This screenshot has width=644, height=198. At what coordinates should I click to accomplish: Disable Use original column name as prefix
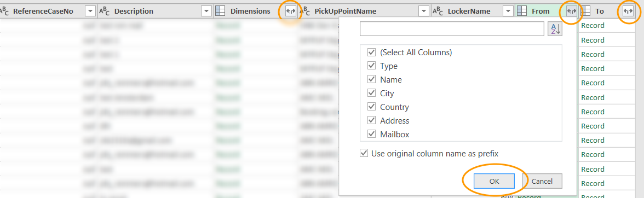coord(364,153)
